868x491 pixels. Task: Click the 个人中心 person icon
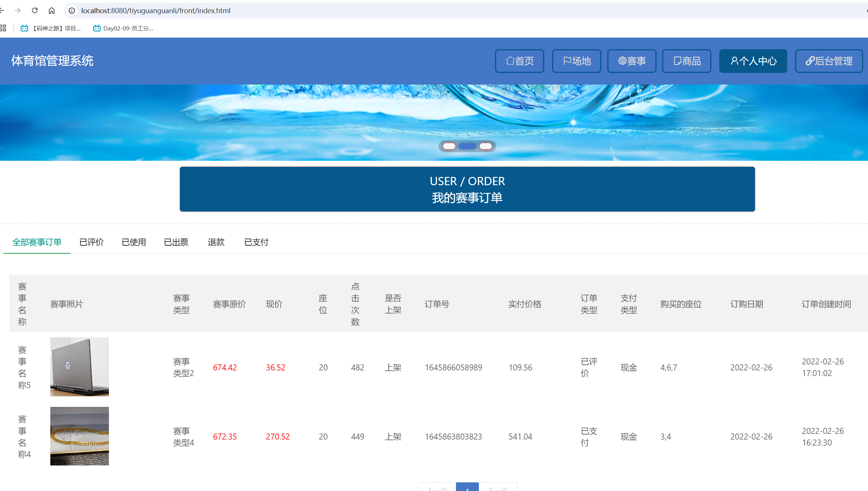pos(734,61)
